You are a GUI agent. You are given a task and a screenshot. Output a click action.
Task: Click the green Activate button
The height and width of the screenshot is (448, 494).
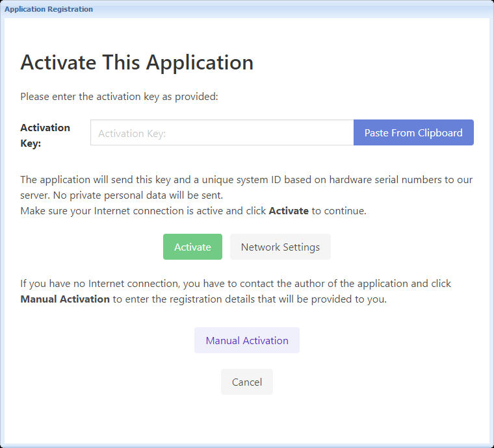pyautogui.click(x=192, y=247)
